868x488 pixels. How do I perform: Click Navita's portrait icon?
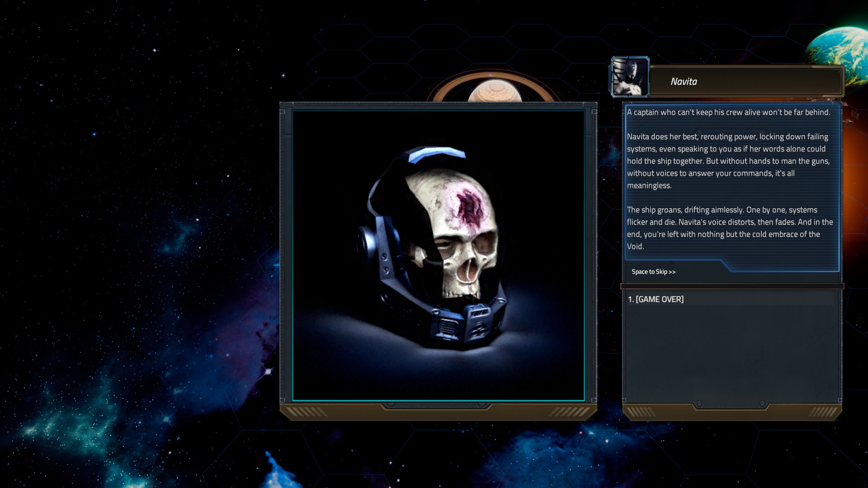coord(630,77)
